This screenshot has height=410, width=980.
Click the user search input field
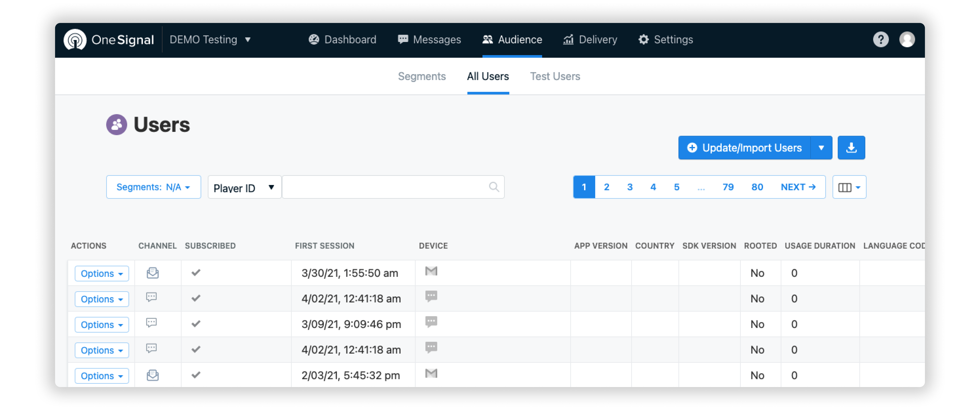pyautogui.click(x=384, y=187)
